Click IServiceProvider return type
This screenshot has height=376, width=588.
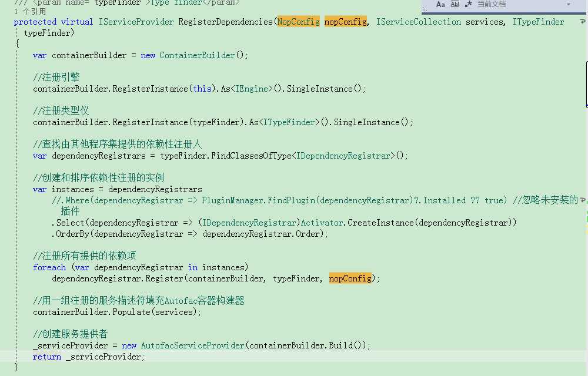click(136, 22)
